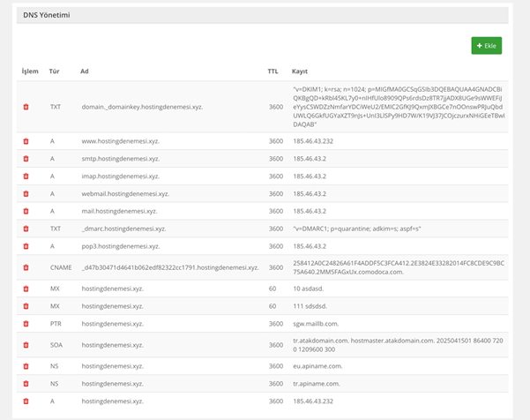Select the name www.hostingdenemesi.xyz.
Image resolution: width=530 pixels, height=420 pixels.
(120, 141)
